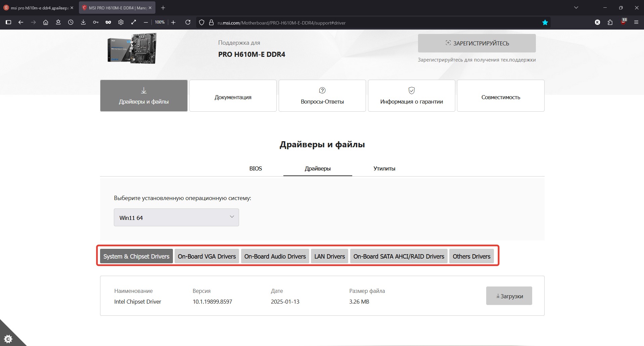Viewport: 644px width, 346px height.
Task: Close the MSI PRO H610M-E tab
Action: click(150, 7)
